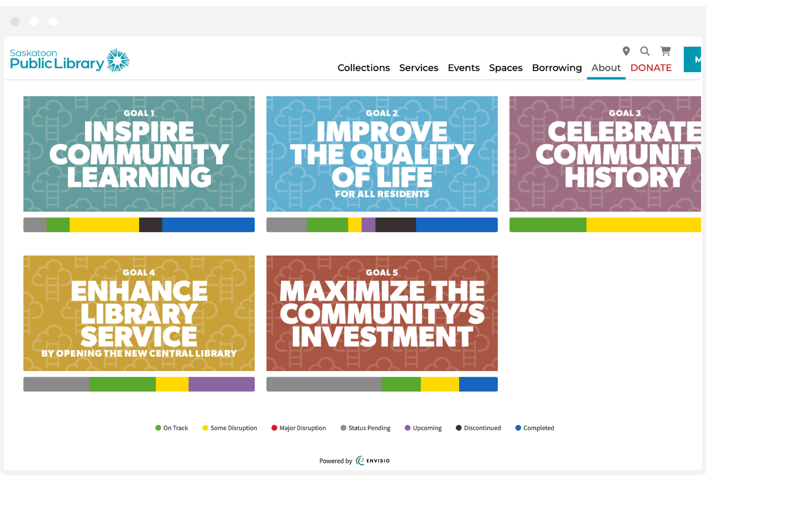The width and height of the screenshot is (794, 532).
Task: Open the Events menu item
Action: [463, 68]
